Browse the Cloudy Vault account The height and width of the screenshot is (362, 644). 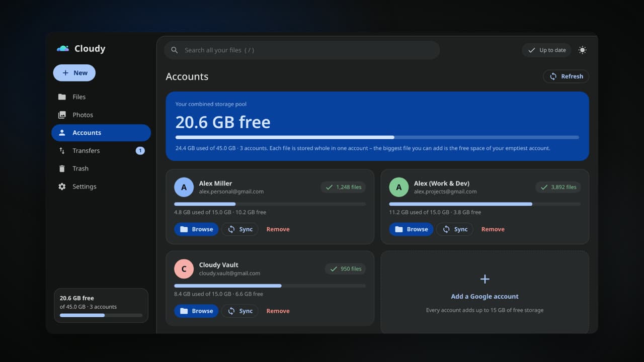196,311
